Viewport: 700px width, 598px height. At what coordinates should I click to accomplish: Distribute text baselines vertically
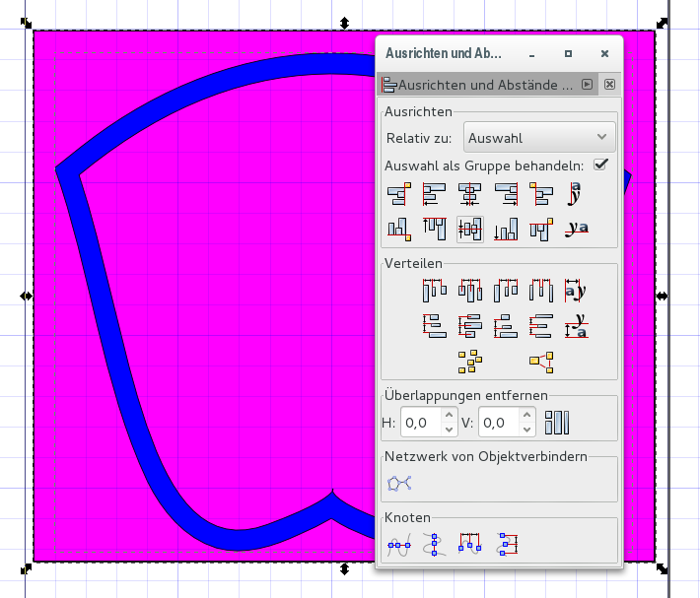click(577, 326)
